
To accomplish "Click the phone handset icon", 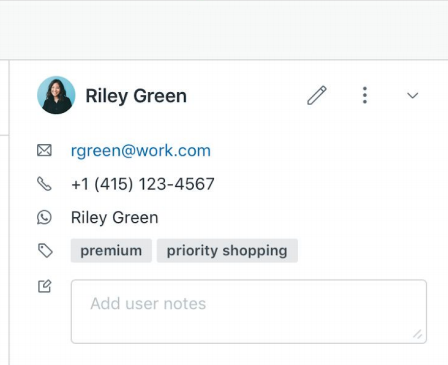I will pyautogui.click(x=44, y=184).
